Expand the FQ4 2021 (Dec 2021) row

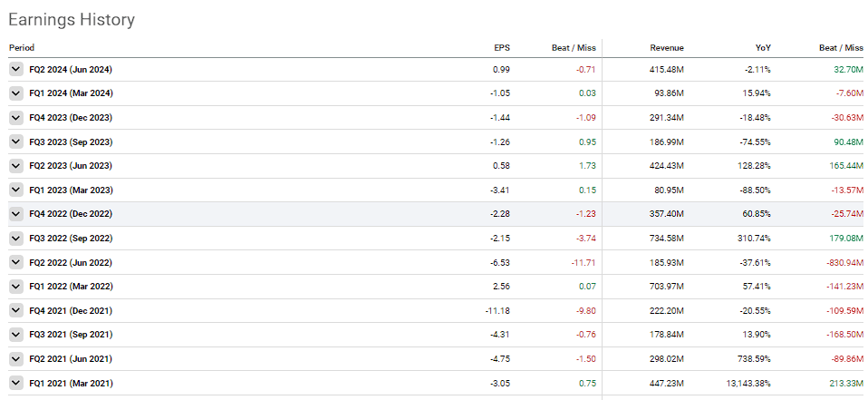pyautogui.click(x=15, y=310)
